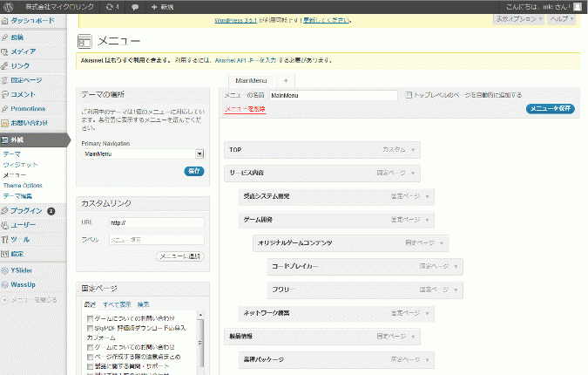Image resolution: width=588 pixels, height=375 pixels.
Task: Check the first page in 固定ページ list
Action: click(x=91, y=319)
